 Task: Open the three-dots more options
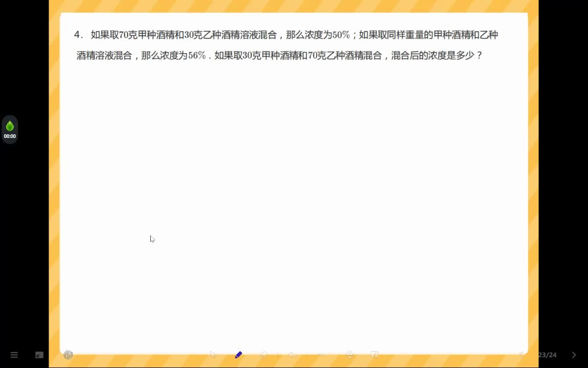(x=322, y=355)
